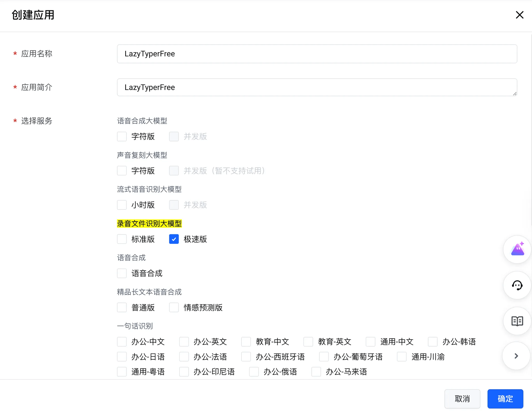532x418 pixels.
Task: Check 办公-中文 under 一句话识别
Action: click(x=122, y=342)
